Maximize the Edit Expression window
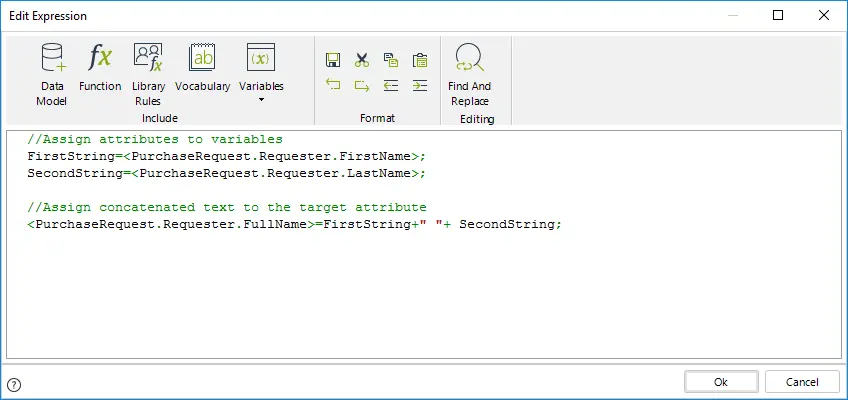The height and width of the screenshot is (400, 848). pos(778,16)
